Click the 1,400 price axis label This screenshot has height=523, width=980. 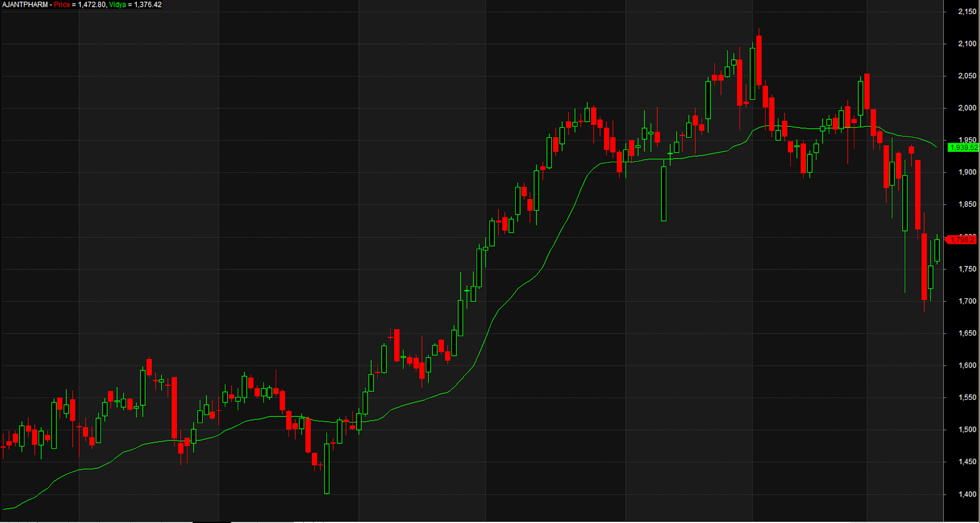[967, 495]
